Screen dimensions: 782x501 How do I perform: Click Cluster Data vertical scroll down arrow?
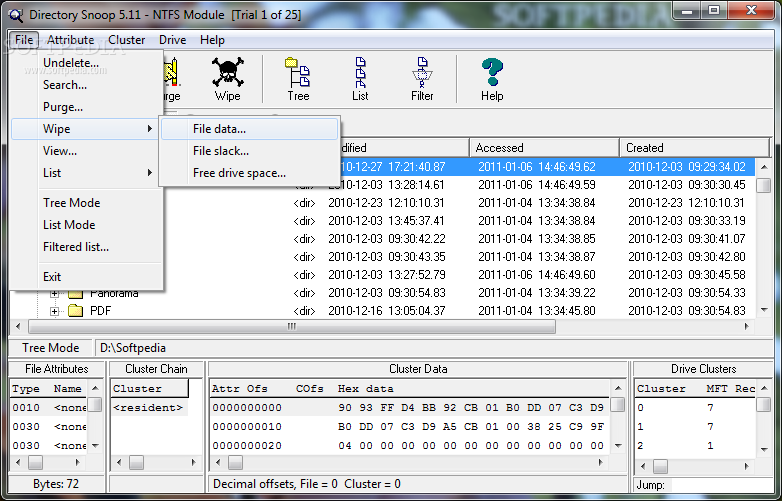click(x=618, y=446)
